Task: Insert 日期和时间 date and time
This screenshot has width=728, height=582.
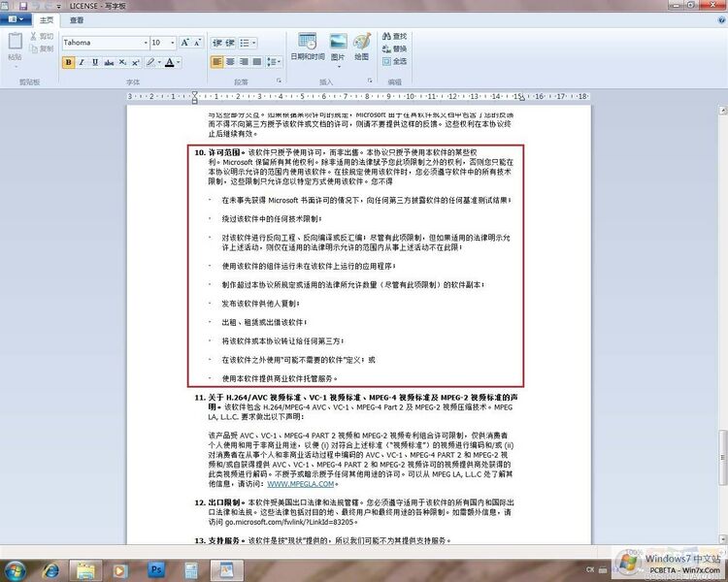Action: (308, 47)
